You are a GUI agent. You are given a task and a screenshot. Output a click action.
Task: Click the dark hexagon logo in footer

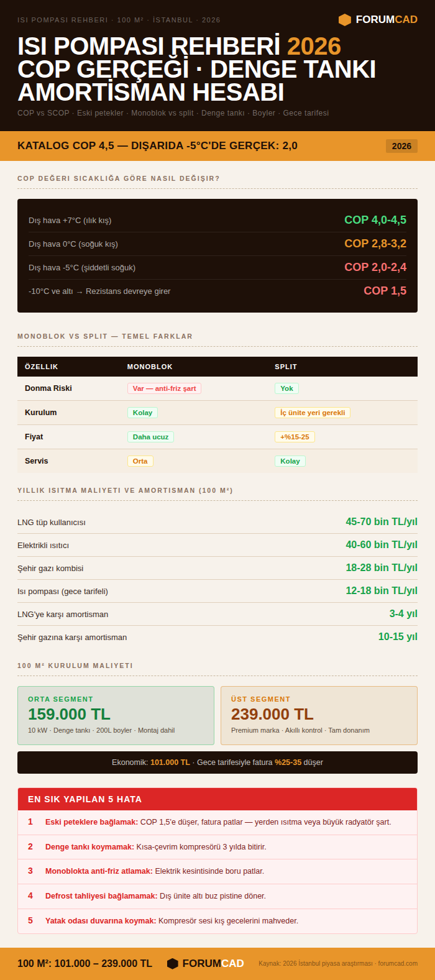click(173, 964)
